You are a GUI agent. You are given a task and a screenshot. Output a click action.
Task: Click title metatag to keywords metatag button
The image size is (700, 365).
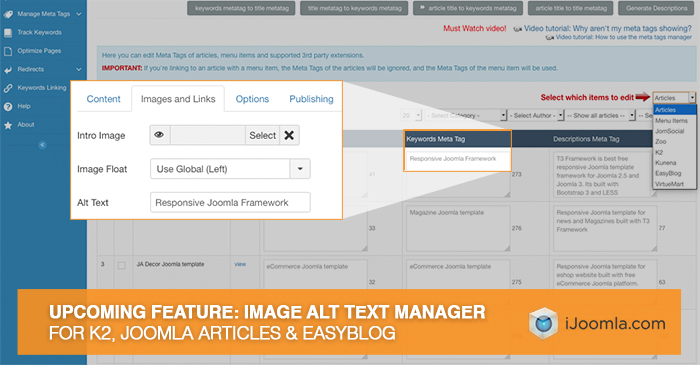tap(354, 8)
